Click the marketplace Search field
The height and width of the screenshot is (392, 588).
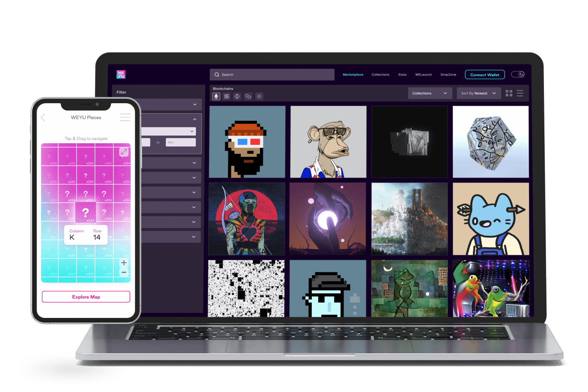[x=272, y=75]
